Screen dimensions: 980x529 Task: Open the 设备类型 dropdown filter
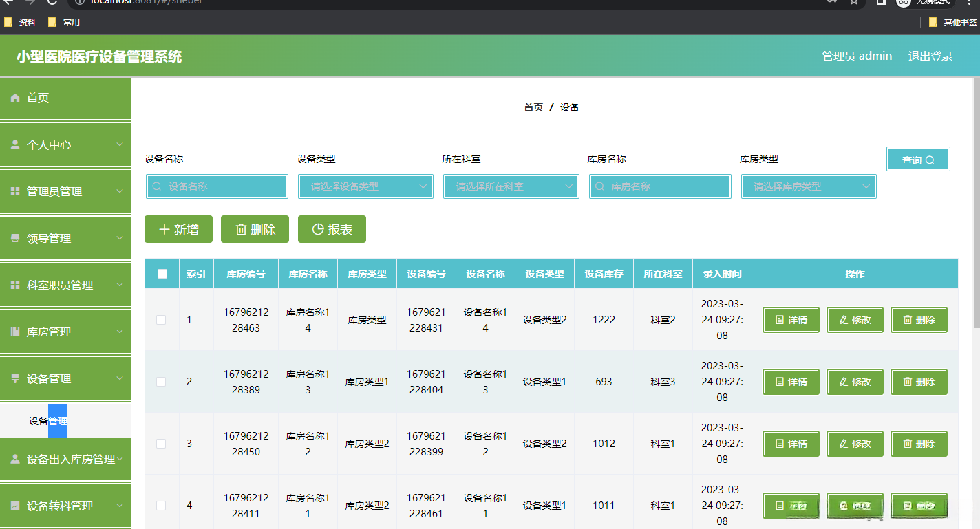[x=365, y=186]
